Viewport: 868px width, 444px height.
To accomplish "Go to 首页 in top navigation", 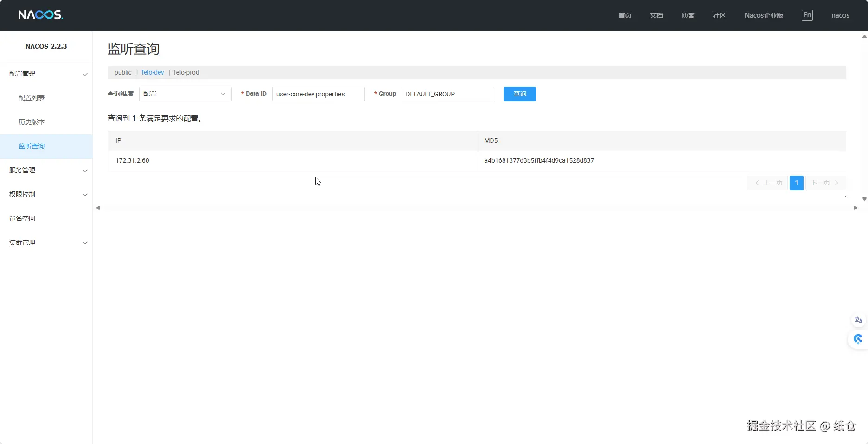I will click(x=625, y=15).
